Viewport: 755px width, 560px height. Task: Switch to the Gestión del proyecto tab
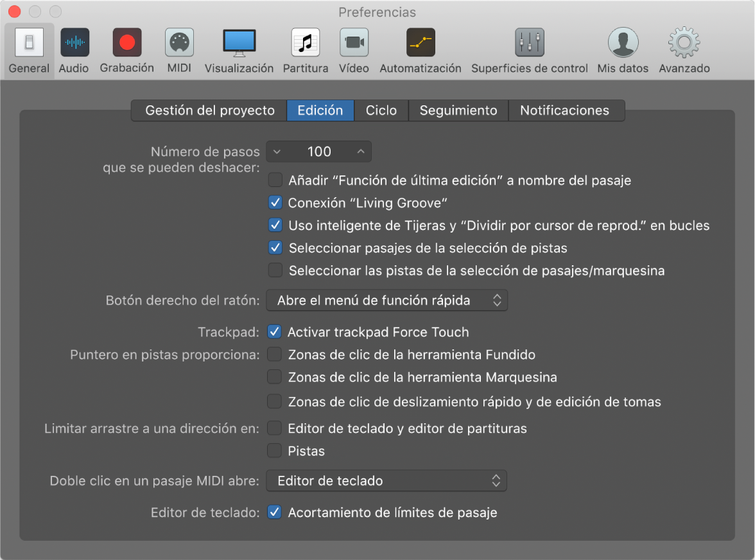pyautogui.click(x=209, y=110)
